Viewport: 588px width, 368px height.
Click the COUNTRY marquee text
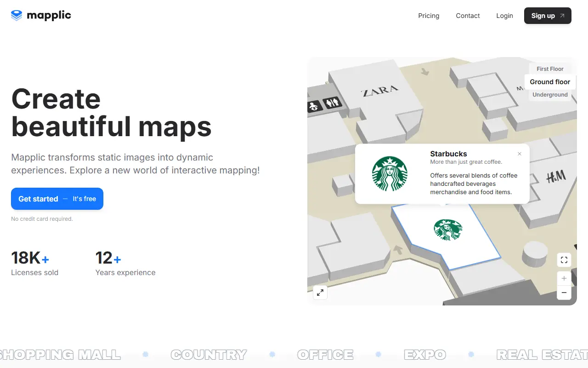coord(209,355)
